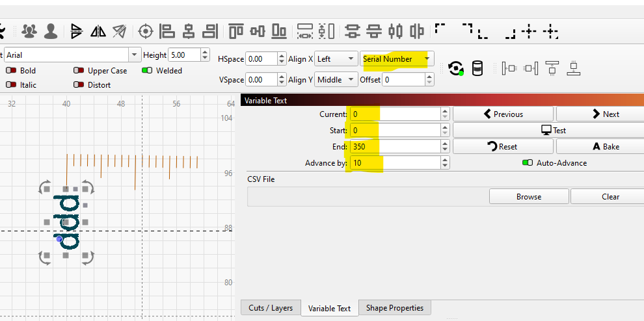The width and height of the screenshot is (644, 321).
Task: Open the Arial font dropdown
Action: (135, 55)
